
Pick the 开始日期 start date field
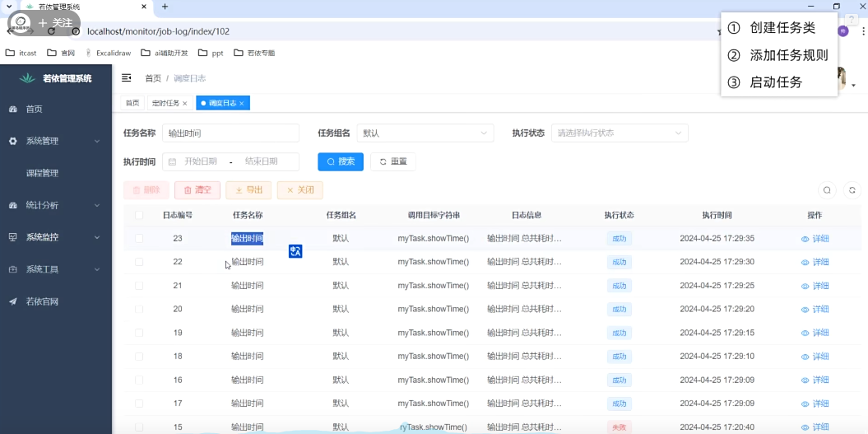[201, 162]
